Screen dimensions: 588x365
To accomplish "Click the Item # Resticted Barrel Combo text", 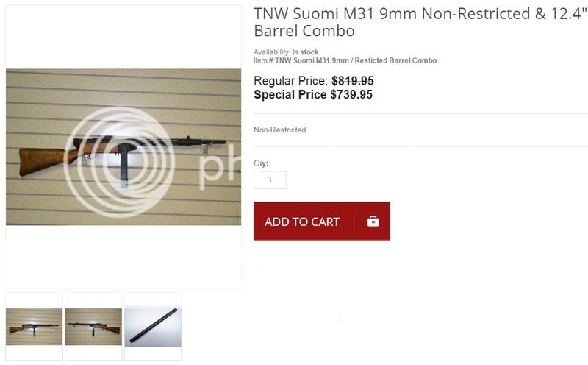I will (x=345, y=60).
